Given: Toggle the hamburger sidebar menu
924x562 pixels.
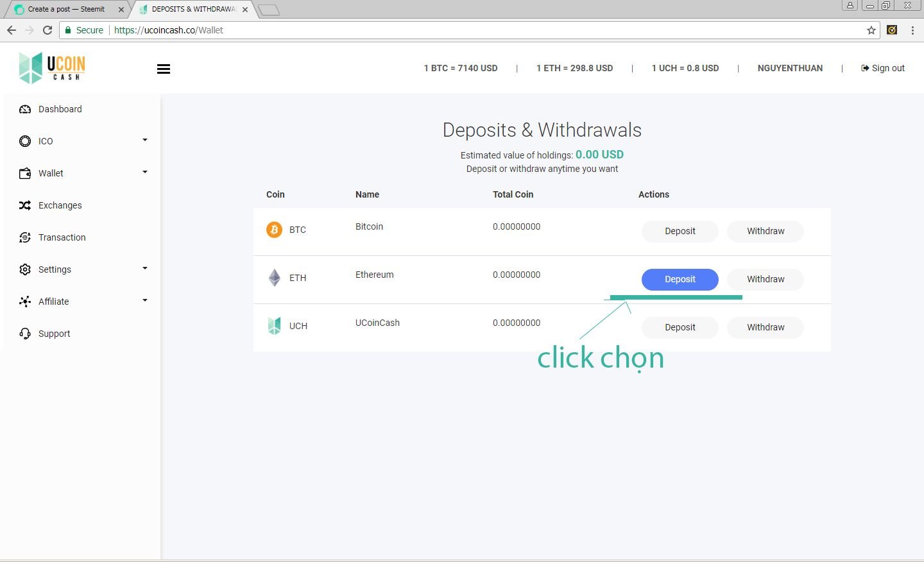Looking at the screenshot, I should 164,69.
